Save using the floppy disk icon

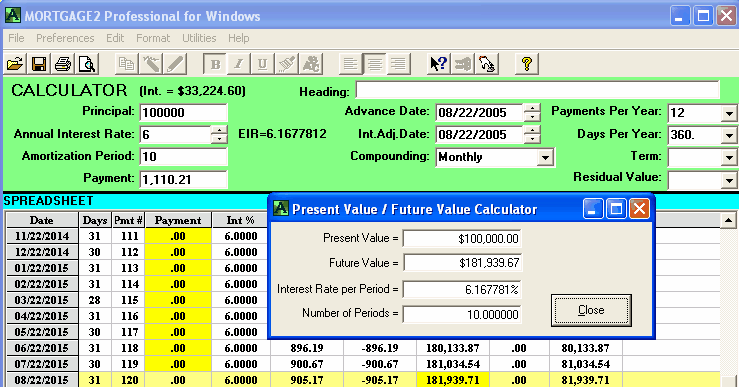point(39,64)
